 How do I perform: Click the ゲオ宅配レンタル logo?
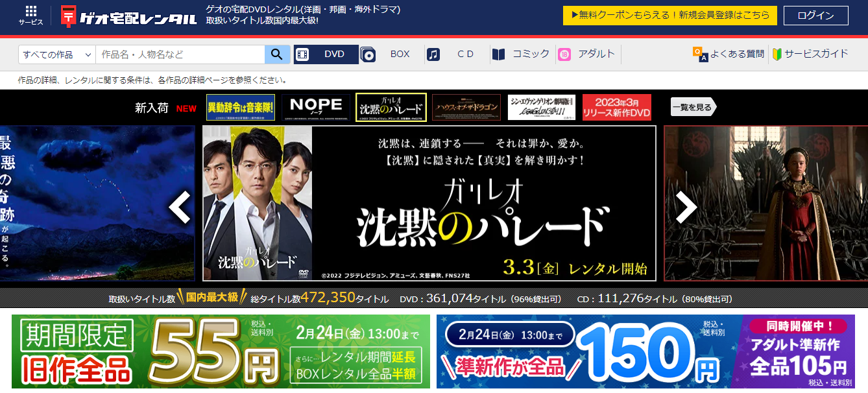pyautogui.click(x=128, y=16)
